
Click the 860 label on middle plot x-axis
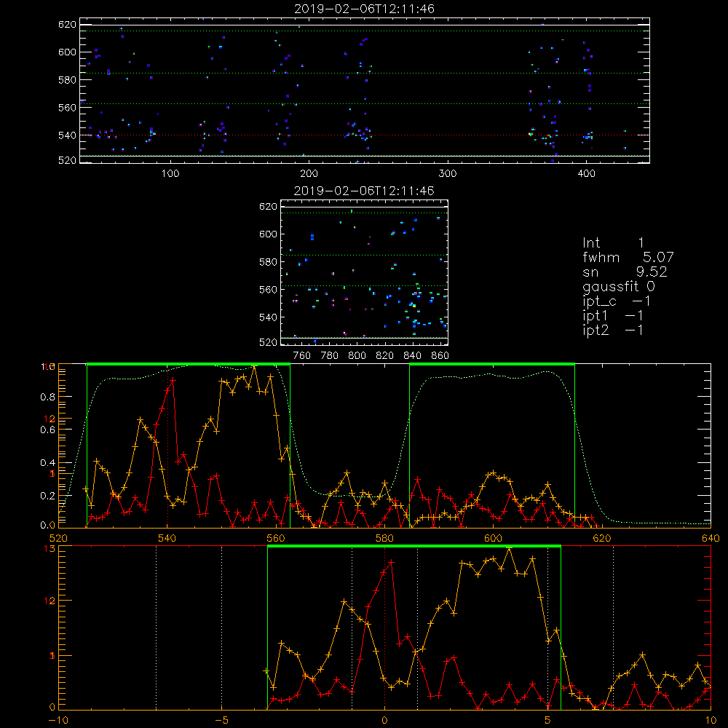click(x=440, y=356)
